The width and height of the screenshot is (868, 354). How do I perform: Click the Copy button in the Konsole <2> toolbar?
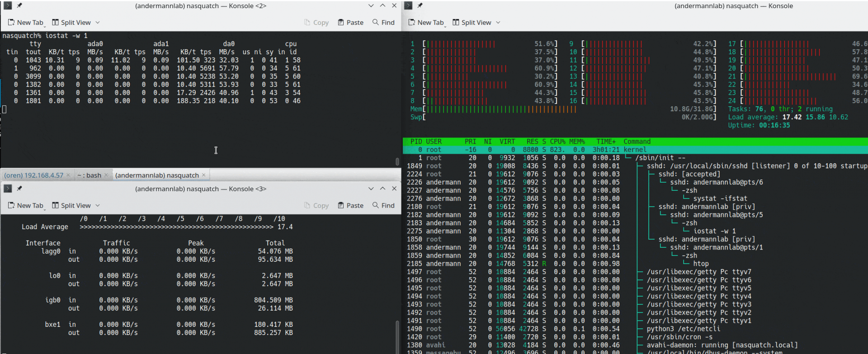(316, 23)
